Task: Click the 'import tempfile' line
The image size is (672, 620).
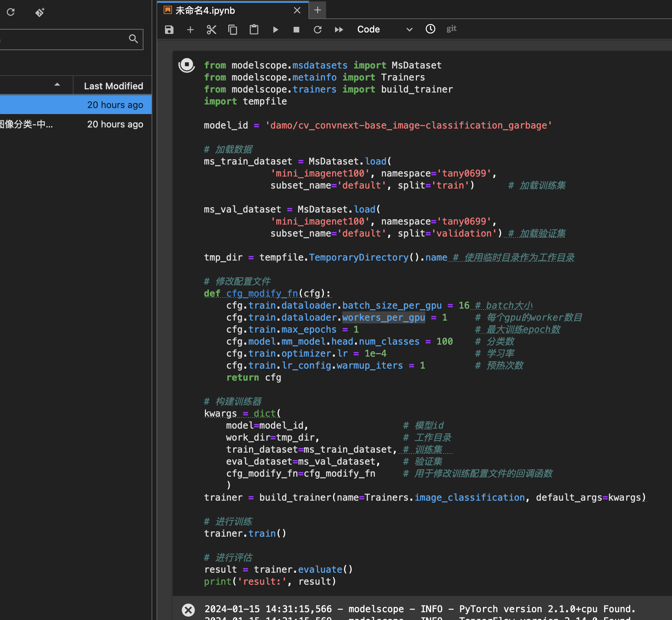Action: (245, 101)
